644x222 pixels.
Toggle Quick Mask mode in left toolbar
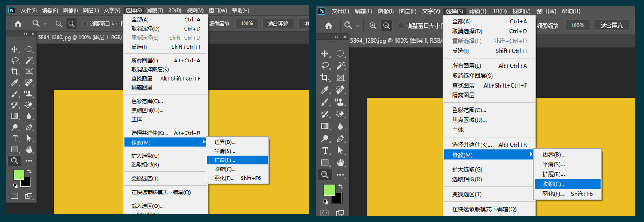tap(15, 196)
